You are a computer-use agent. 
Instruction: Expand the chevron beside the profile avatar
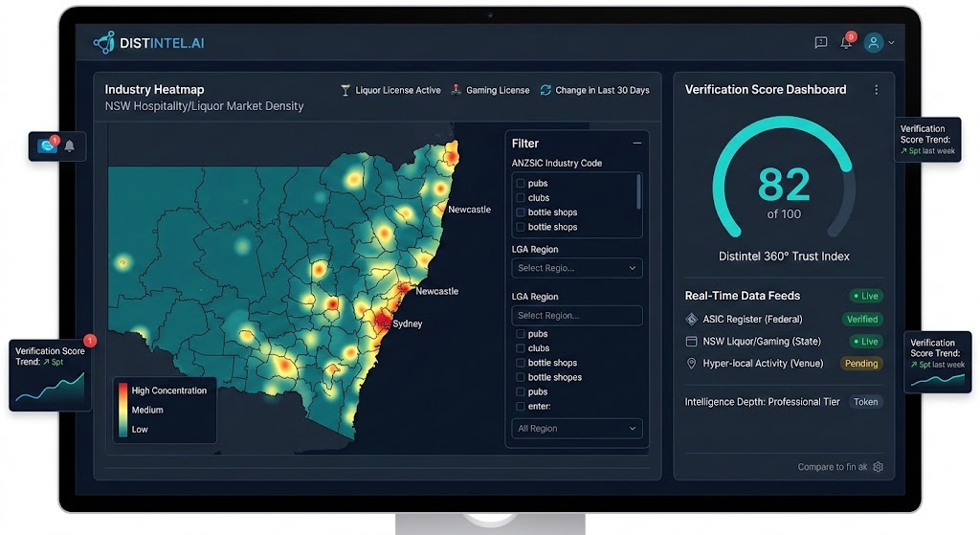click(x=891, y=43)
